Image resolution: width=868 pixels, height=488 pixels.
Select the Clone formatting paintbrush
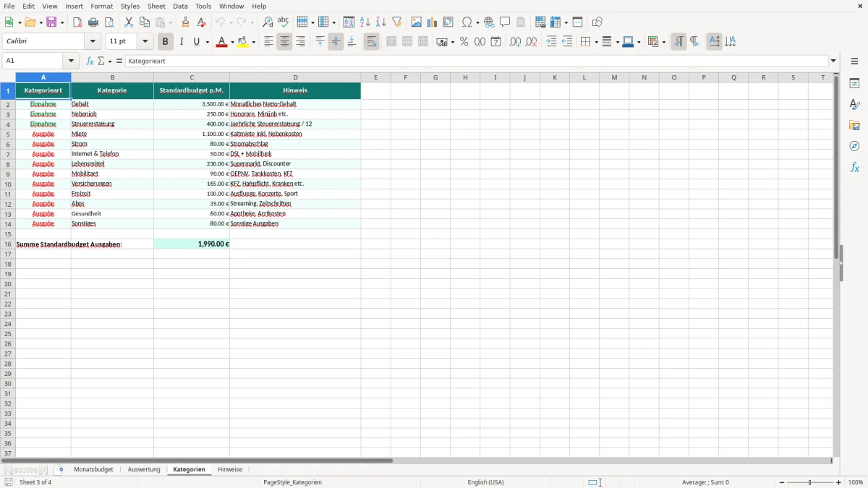point(186,22)
